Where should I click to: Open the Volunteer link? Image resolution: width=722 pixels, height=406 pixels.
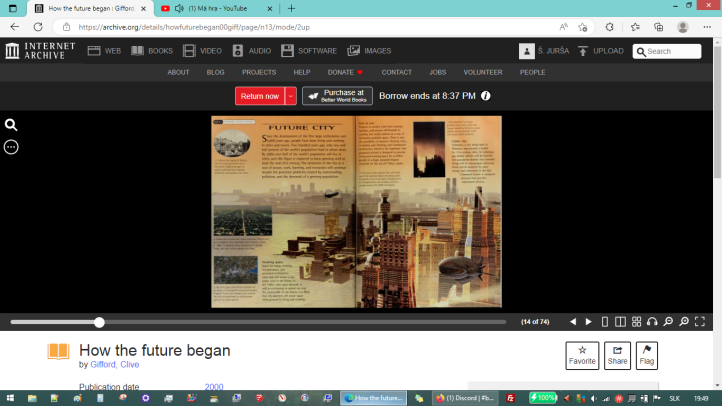[x=483, y=72]
